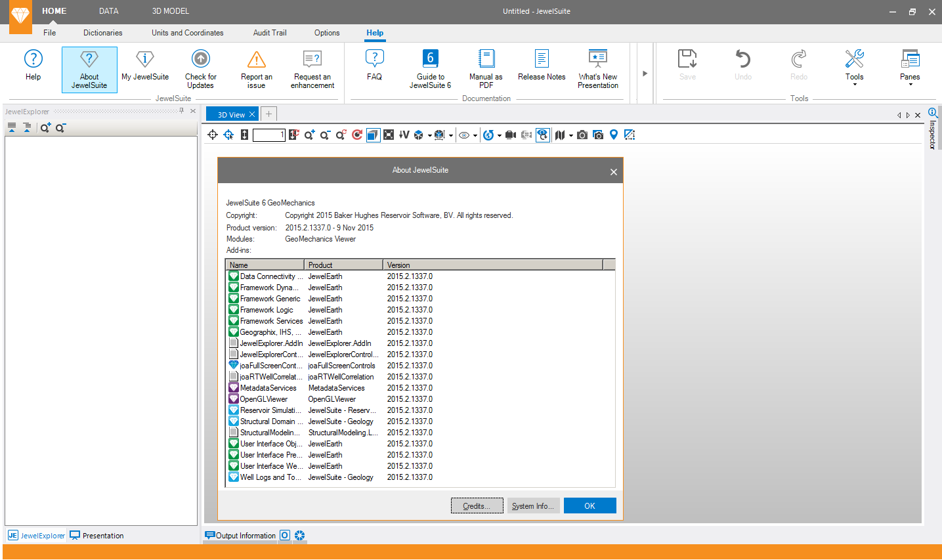Screen dimensions: 942x560
Task: Switch to the Presentation panel tab
Action: pos(97,536)
